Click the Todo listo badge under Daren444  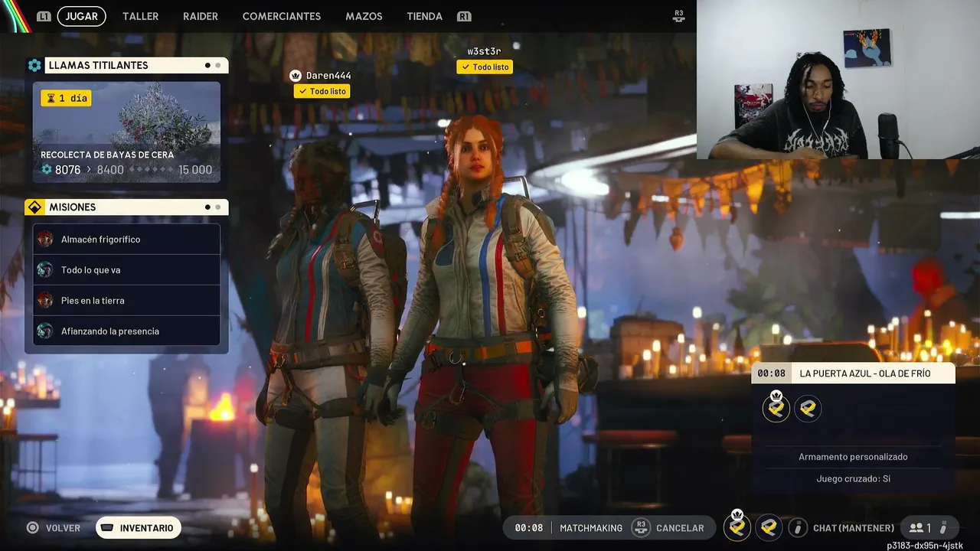tap(322, 91)
